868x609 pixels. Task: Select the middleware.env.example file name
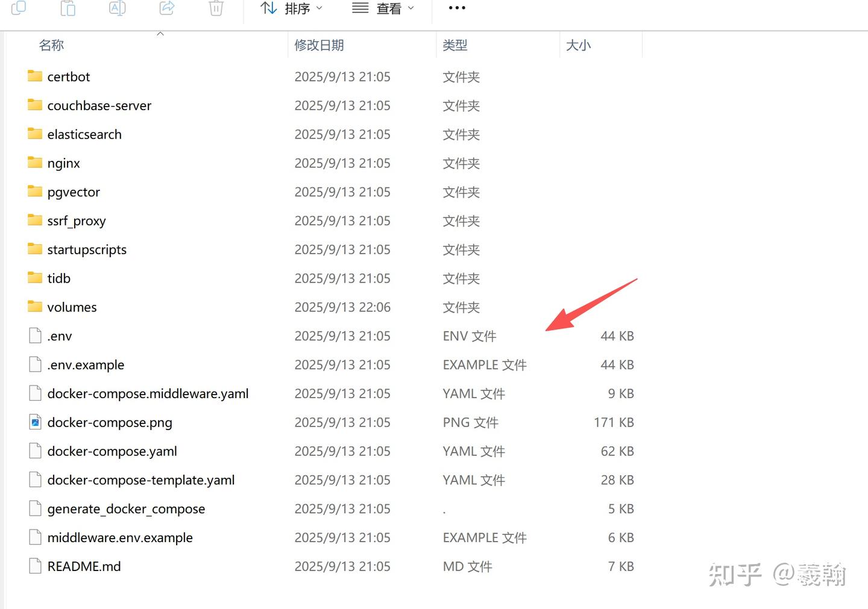coord(120,538)
